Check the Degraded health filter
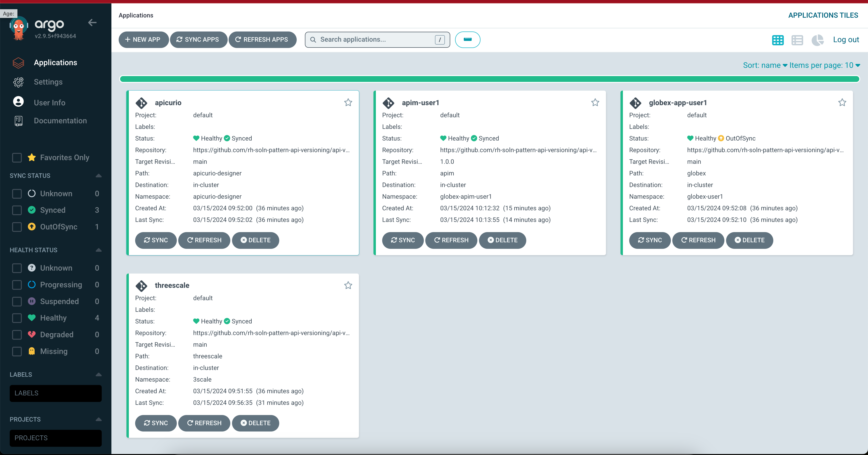The height and width of the screenshot is (455, 868). (x=17, y=335)
